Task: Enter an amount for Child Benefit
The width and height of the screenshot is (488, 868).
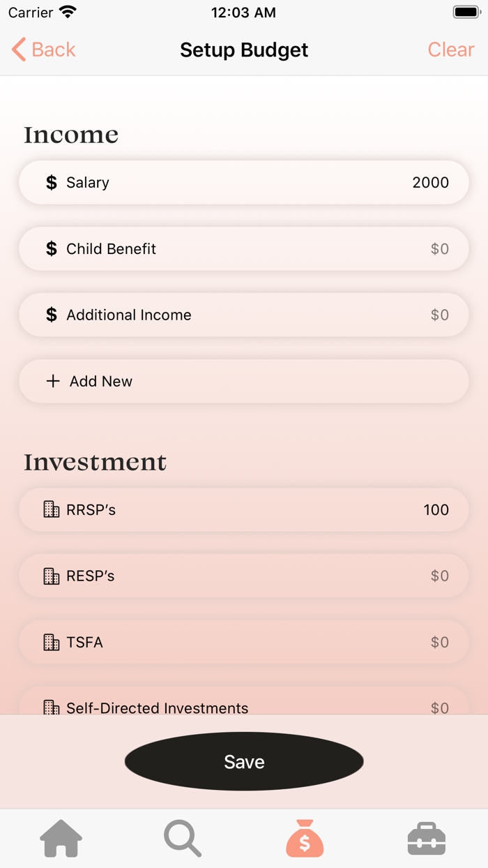Action: click(439, 249)
